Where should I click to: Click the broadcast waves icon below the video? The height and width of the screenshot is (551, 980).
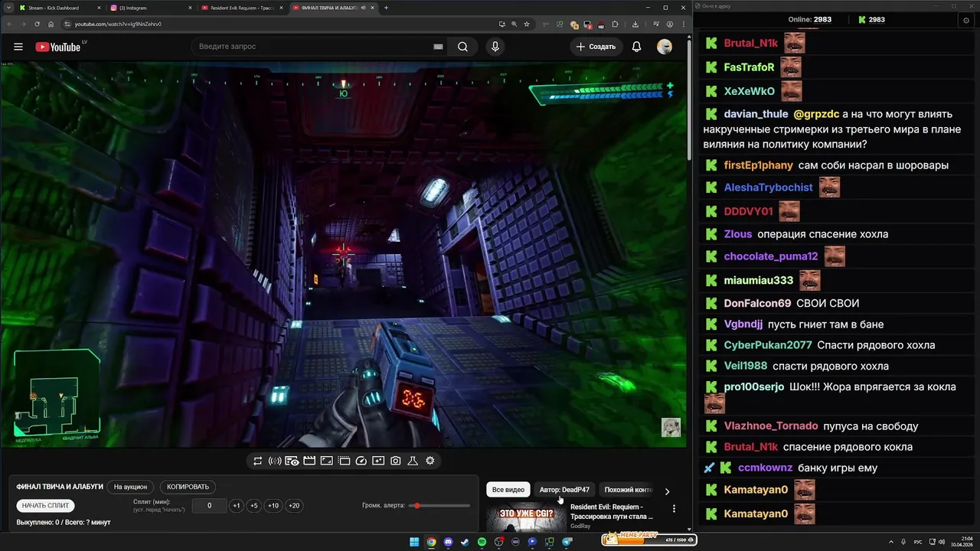(275, 461)
